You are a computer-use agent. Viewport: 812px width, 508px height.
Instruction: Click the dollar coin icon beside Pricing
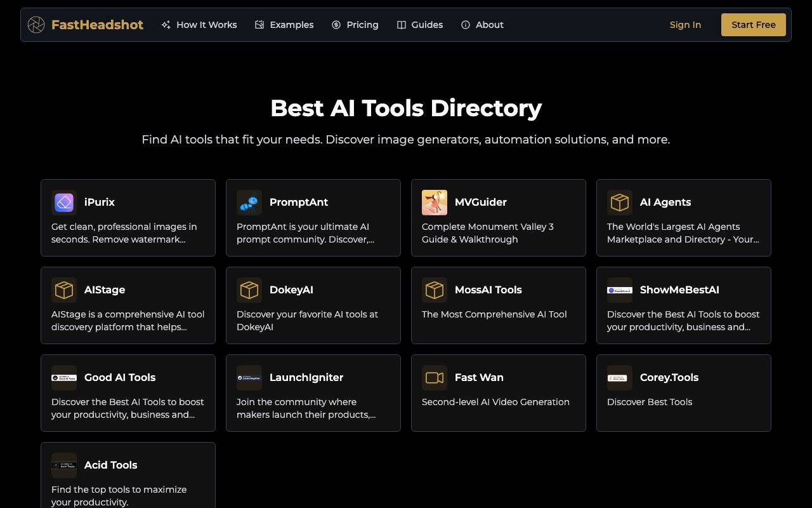tap(336, 25)
